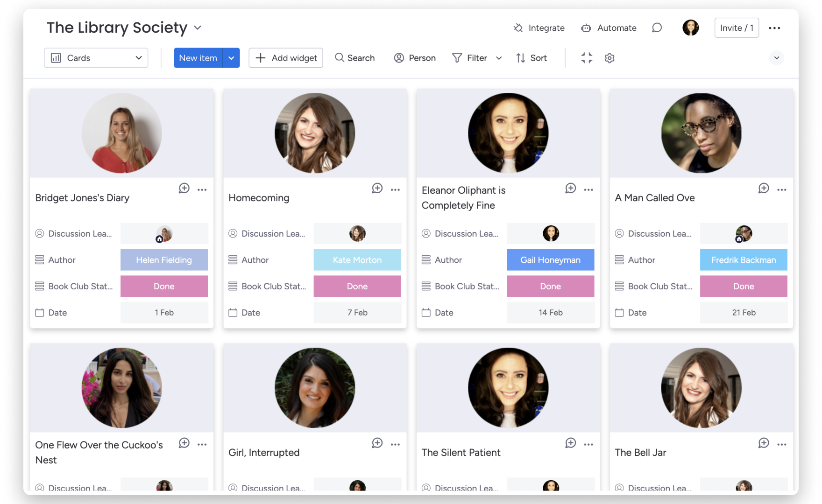Open the Filter menu

[470, 58]
